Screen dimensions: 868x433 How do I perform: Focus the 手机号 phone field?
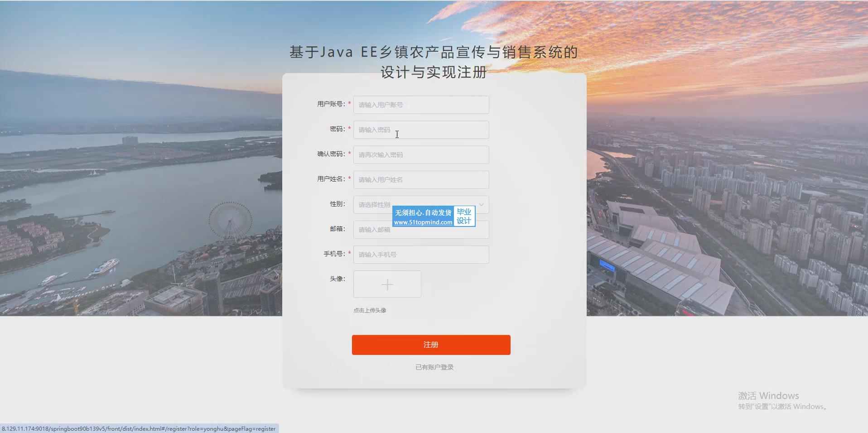421,255
